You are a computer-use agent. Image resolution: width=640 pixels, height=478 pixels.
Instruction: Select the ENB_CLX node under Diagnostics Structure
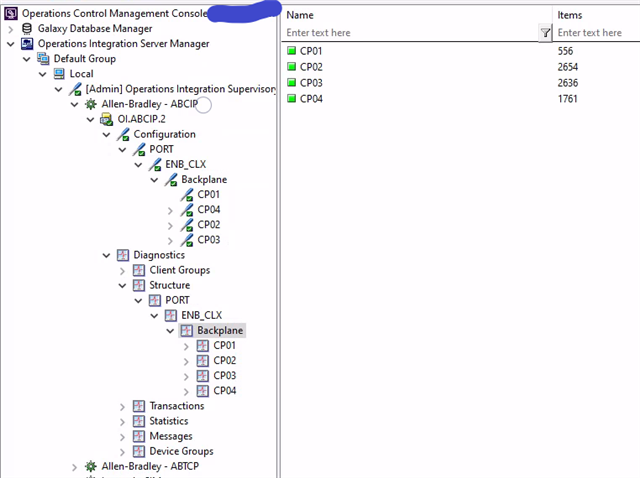pos(202,316)
